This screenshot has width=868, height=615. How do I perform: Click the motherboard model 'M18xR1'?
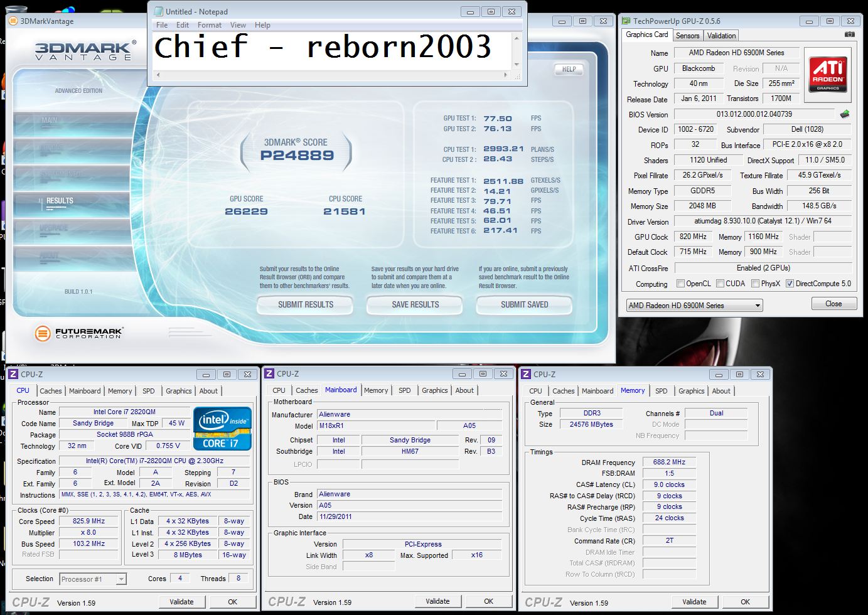click(x=375, y=425)
